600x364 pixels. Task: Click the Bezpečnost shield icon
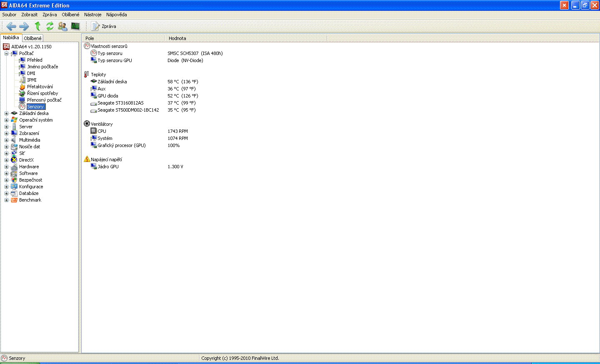pyautogui.click(x=14, y=180)
